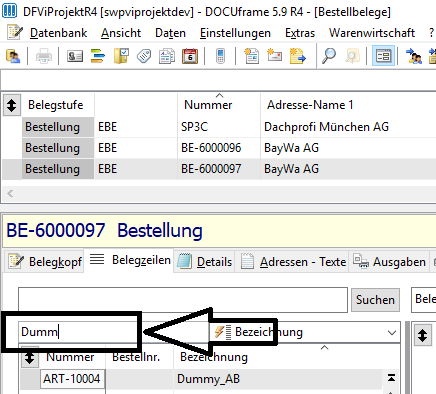Viewport: 436px width, 394px height.
Task: Click the Bestellnr. column header
Action: click(136, 357)
